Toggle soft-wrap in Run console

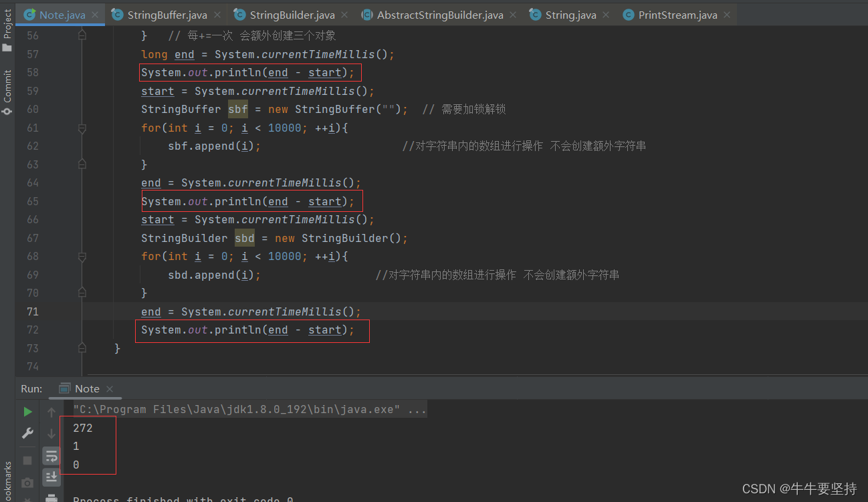tap(51, 456)
